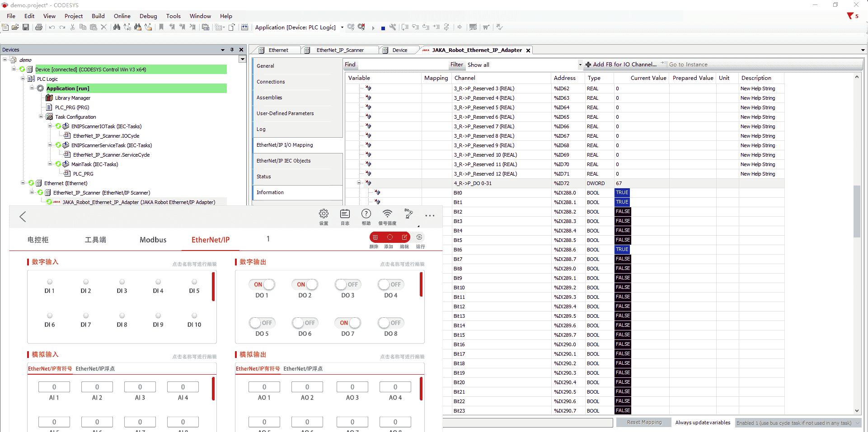Image resolution: width=868 pixels, height=432 pixels.
Task: Click the signal strength wifi icon
Action: tap(387, 214)
